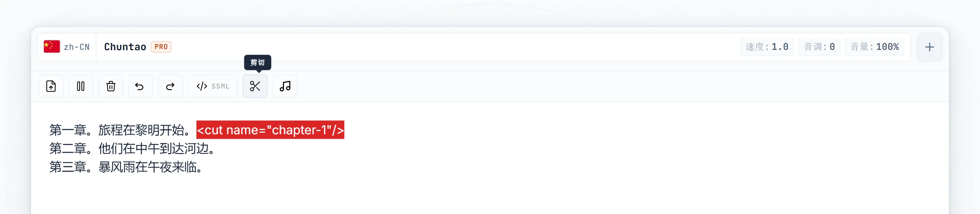Open the SSML code editor
Screen dimensions: 980x214
[x=213, y=86]
